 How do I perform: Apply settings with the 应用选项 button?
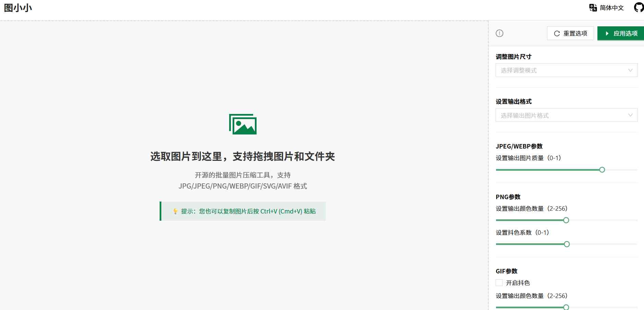click(x=621, y=33)
